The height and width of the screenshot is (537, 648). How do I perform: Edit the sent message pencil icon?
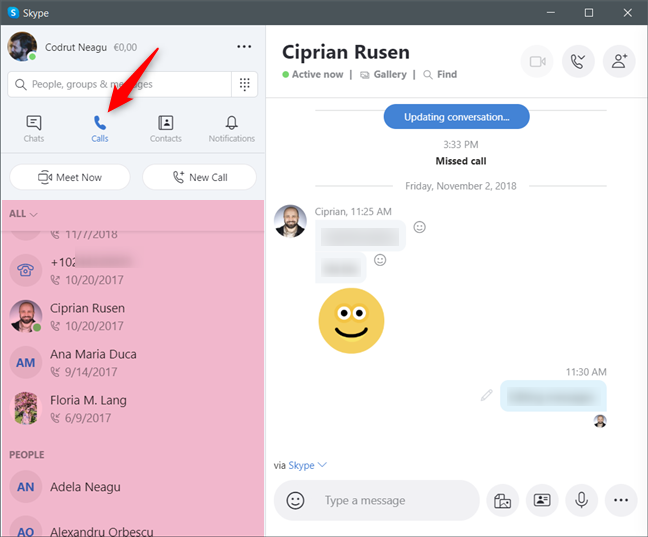[x=487, y=395]
